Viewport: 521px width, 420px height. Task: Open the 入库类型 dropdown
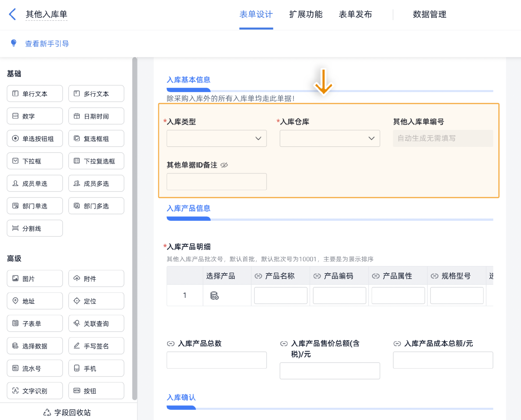tap(217, 138)
